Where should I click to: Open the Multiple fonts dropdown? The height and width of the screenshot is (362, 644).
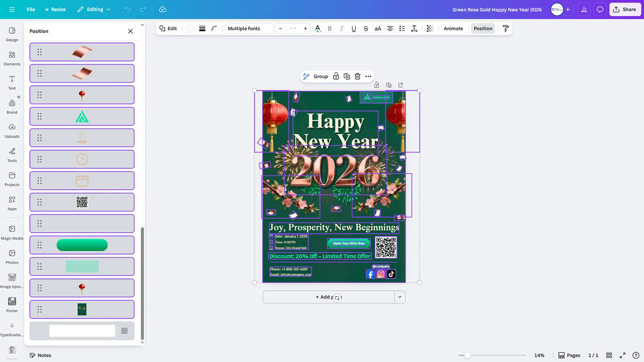point(249,29)
